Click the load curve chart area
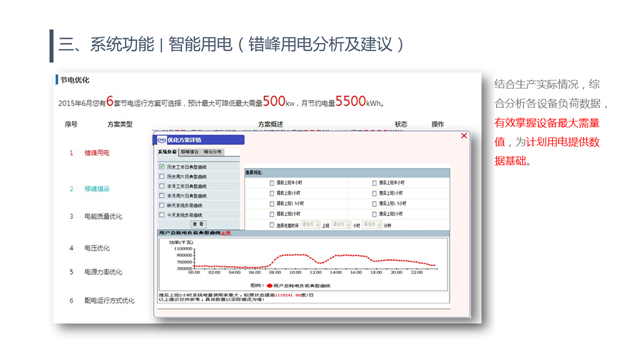640x360 pixels. (303, 264)
